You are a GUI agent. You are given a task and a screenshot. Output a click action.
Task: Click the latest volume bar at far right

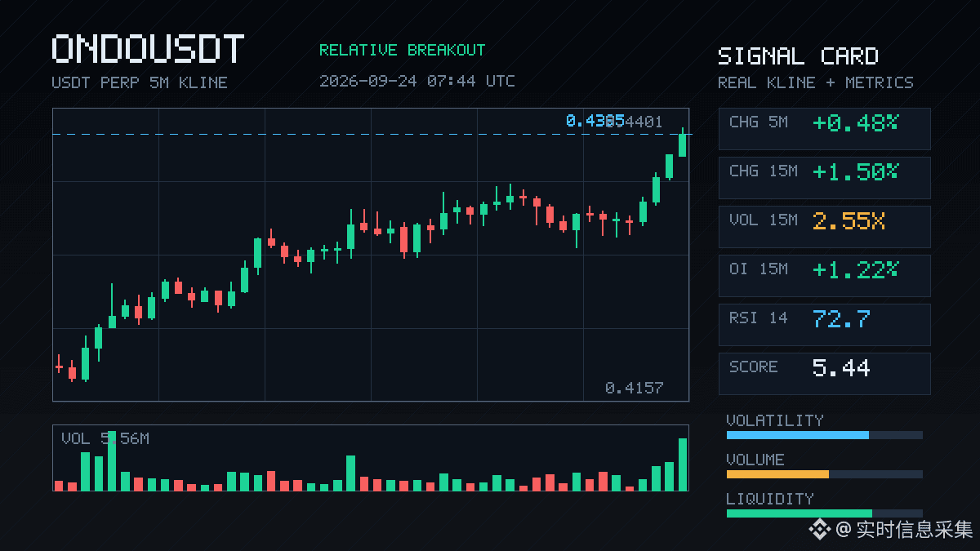pyautogui.click(x=683, y=464)
